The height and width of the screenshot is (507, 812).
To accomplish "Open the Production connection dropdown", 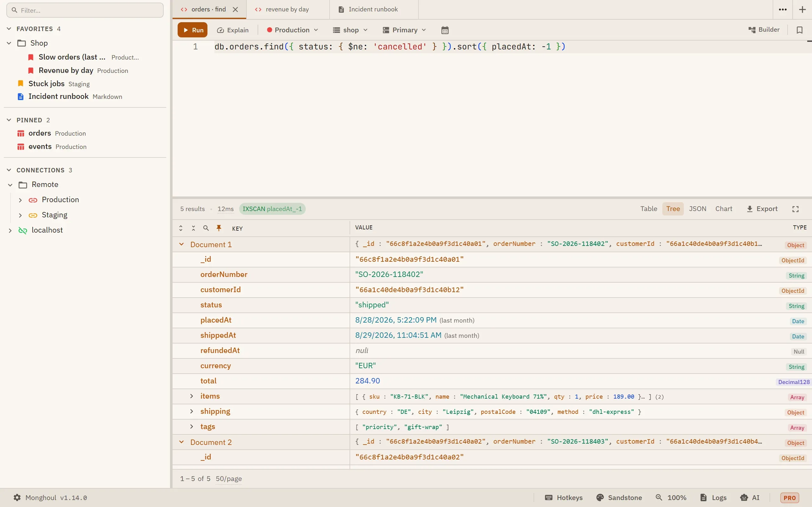I will click(292, 30).
